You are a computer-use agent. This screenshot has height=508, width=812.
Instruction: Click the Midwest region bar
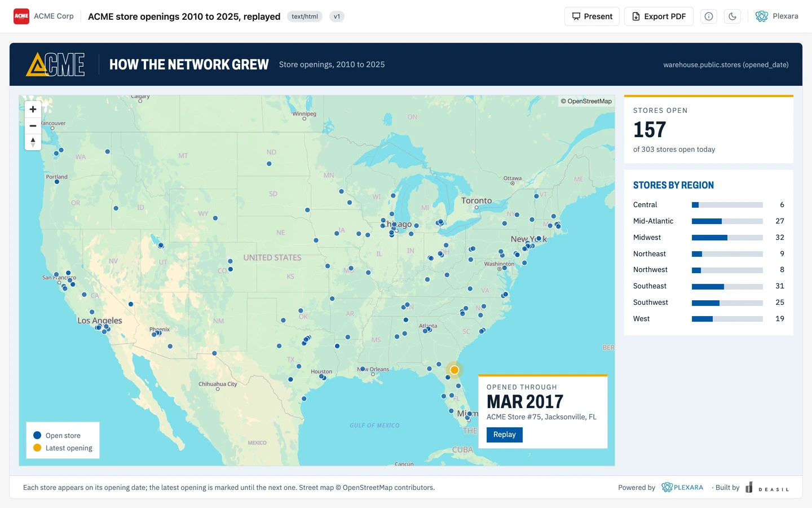727,238
